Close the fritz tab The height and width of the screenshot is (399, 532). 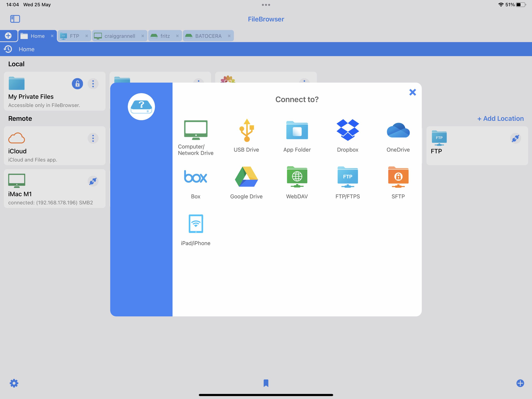tap(177, 36)
